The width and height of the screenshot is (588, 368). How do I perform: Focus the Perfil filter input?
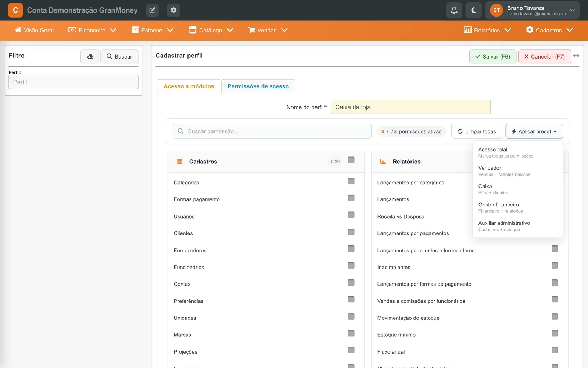pos(73,82)
